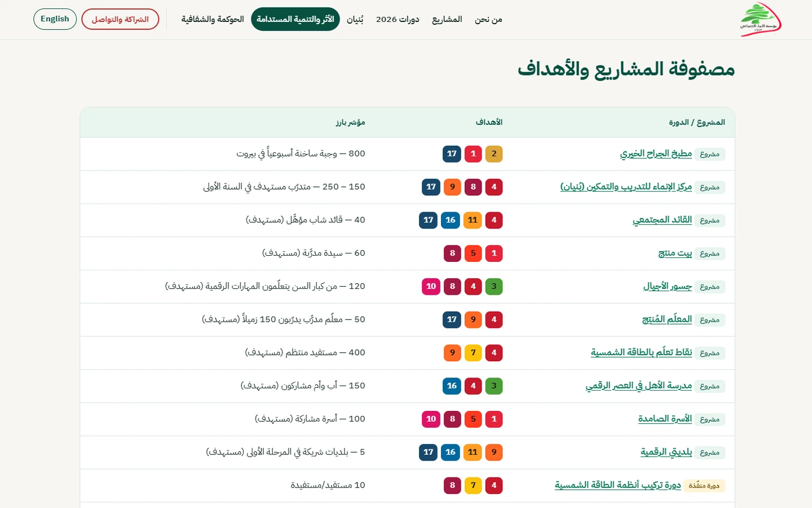Open the الأسرة الصامدة project link
Viewport: 812px width, 508px height.
[665, 419]
